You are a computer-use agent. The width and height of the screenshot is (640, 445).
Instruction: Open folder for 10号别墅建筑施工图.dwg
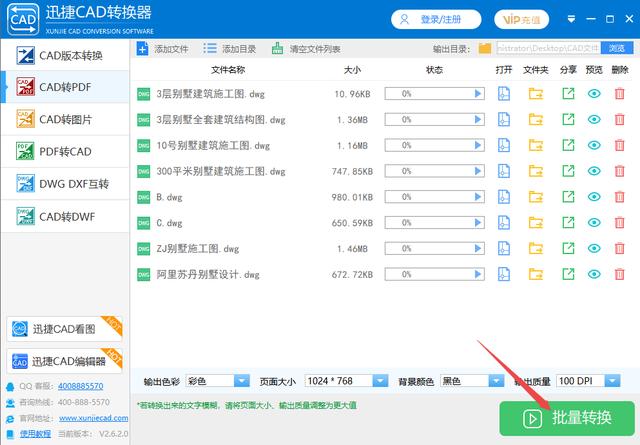pyautogui.click(x=536, y=145)
